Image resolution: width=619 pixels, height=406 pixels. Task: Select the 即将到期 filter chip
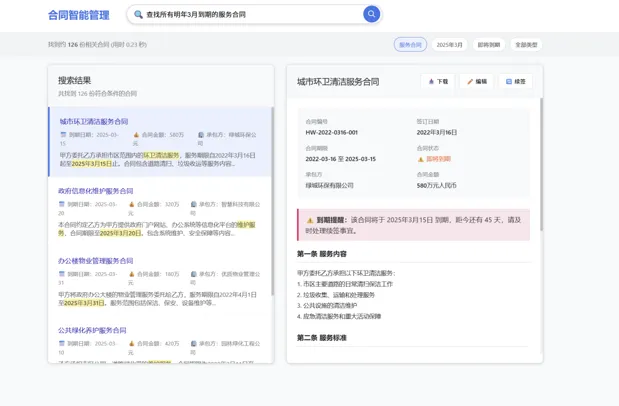pos(489,45)
